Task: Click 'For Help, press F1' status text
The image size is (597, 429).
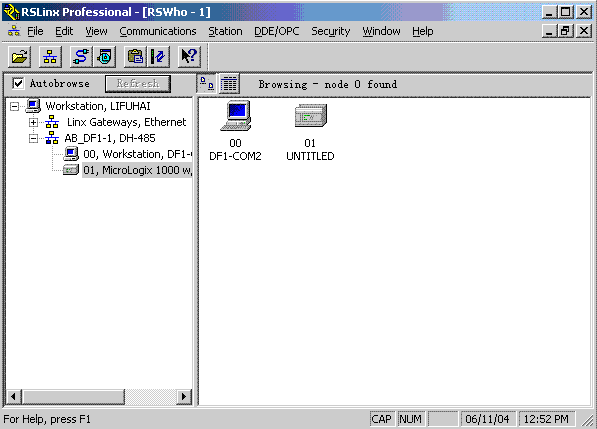Action: 47,419
